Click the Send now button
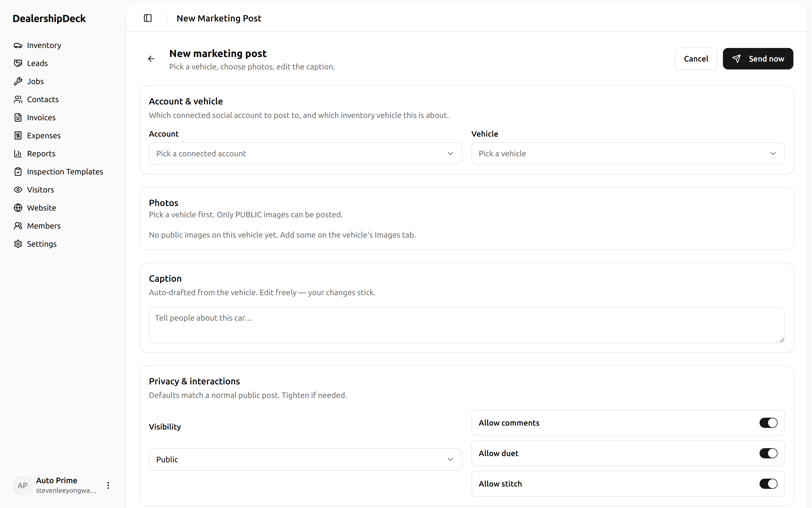Image resolution: width=812 pixels, height=508 pixels. [758, 59]
